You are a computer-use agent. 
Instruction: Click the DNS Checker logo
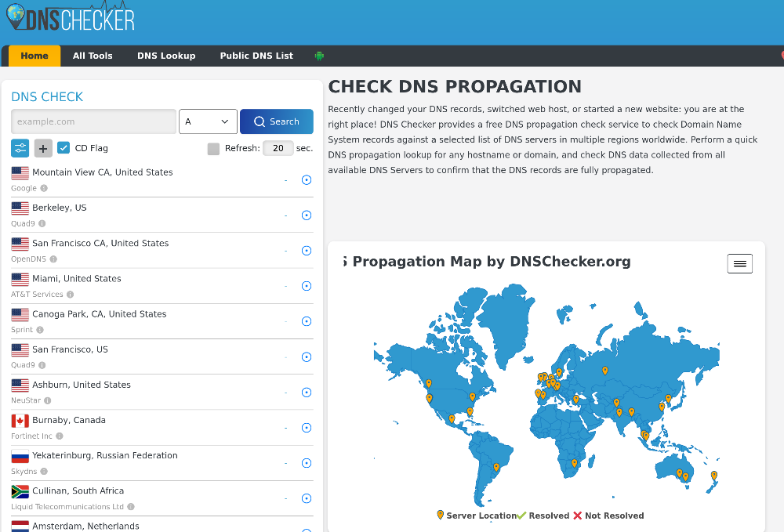(x=71, y=17)
